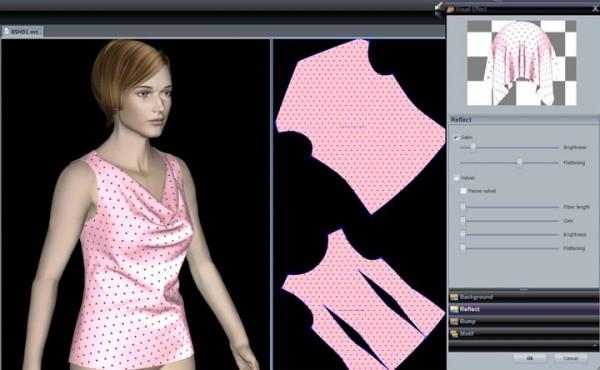Open the Moiré category at list bottom

click(523, 334)
